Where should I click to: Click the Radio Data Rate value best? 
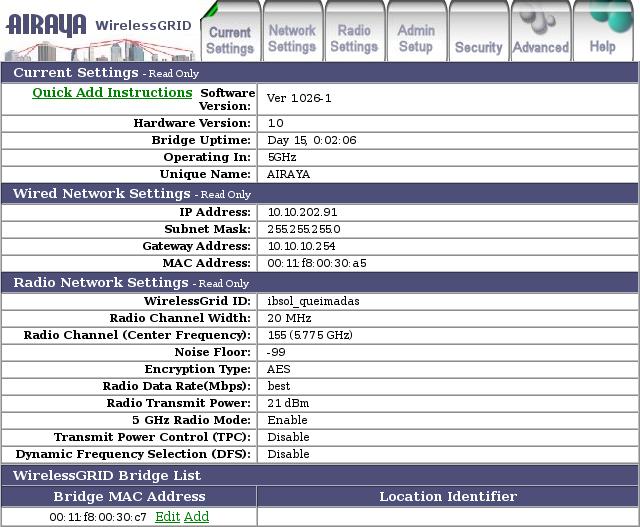[x=279, y=386]
